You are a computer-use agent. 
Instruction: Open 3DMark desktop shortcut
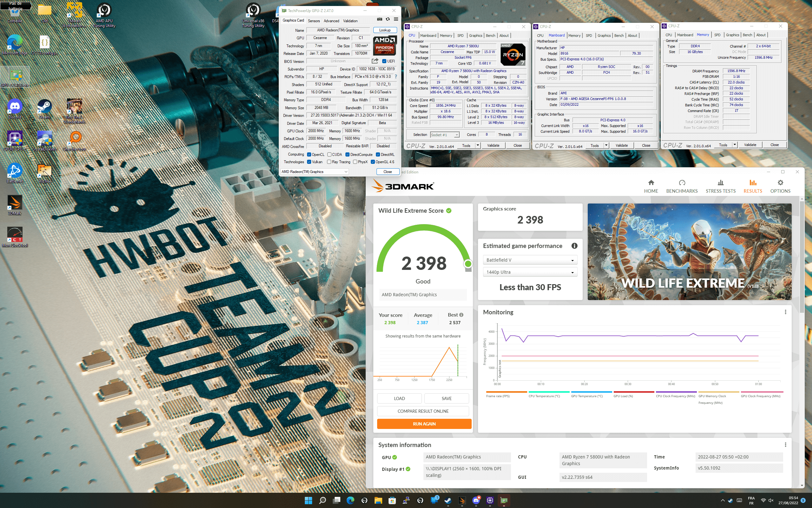15,205
